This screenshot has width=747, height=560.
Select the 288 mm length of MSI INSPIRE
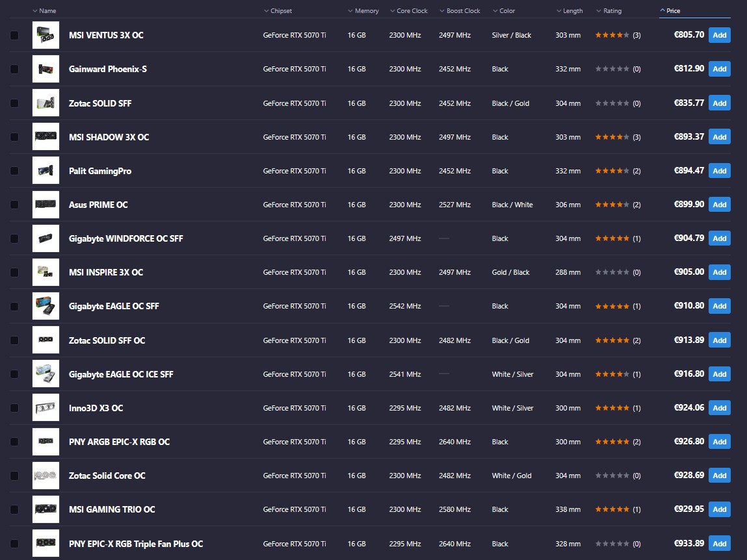568,272
